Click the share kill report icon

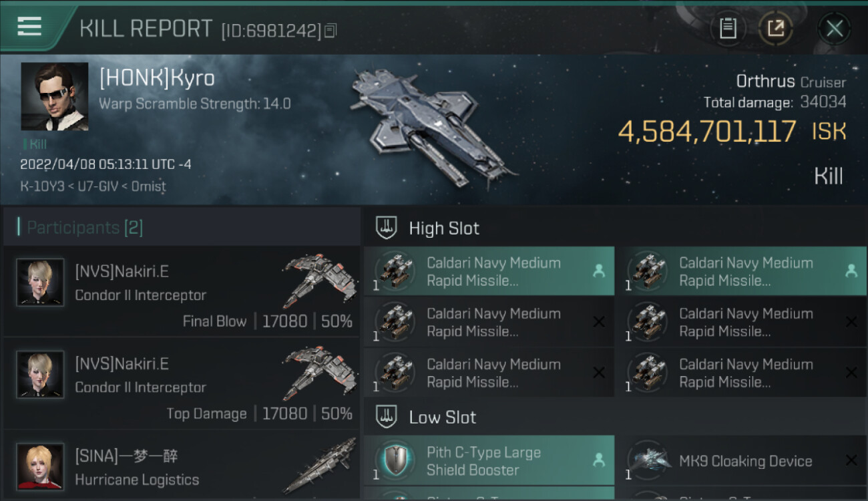click(x=776, y=29)
